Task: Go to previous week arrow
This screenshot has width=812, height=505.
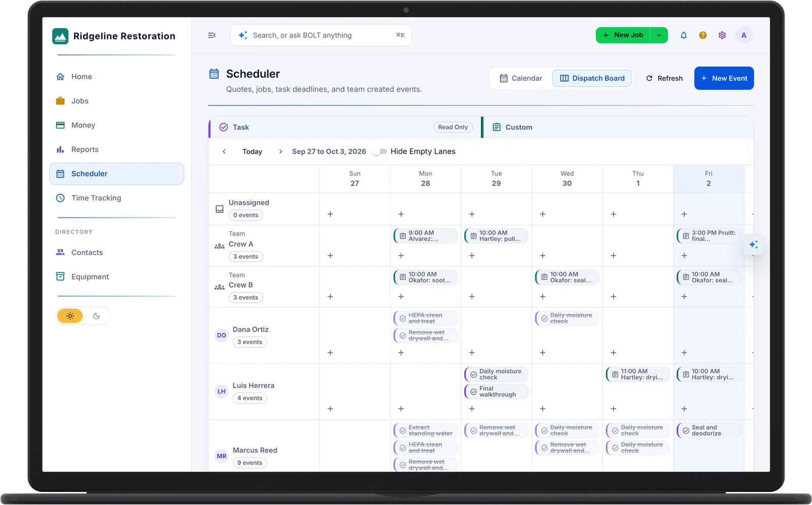Action: tap(224, 152)
